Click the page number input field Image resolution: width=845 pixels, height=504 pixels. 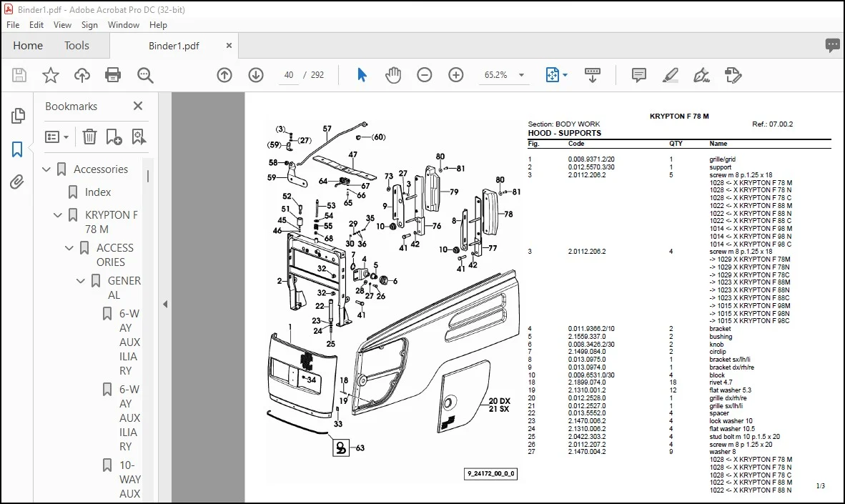point(289,75)
